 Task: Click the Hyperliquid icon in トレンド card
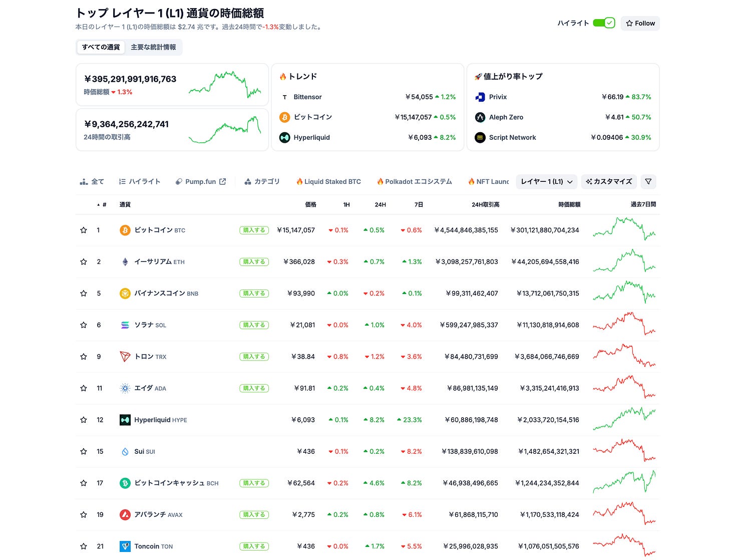(285, 137)
